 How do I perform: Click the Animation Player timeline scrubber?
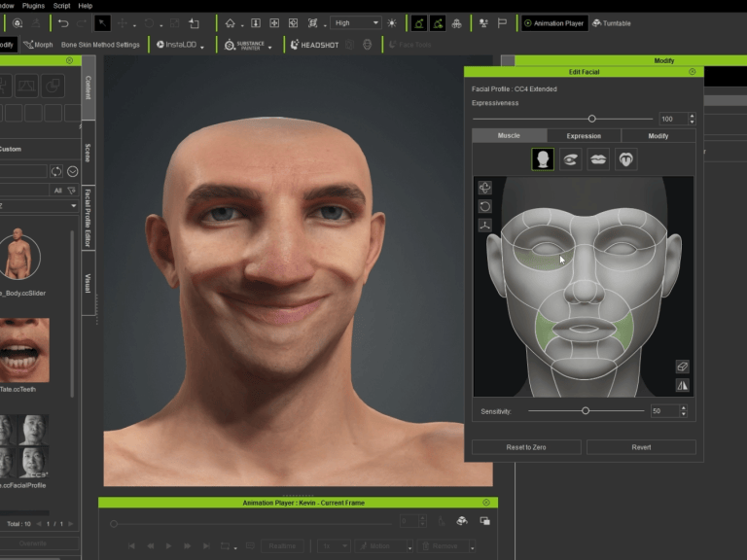tap(114, 524)
